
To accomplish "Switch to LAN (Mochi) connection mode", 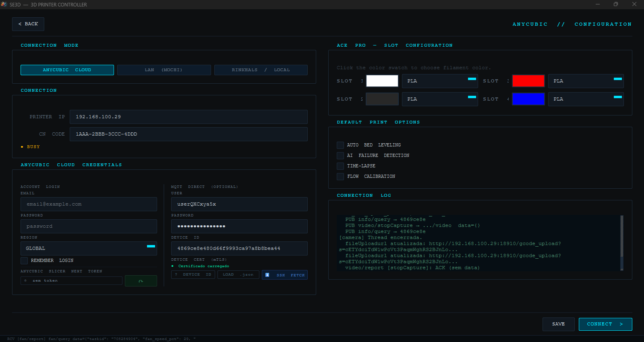I will (164, 70).
